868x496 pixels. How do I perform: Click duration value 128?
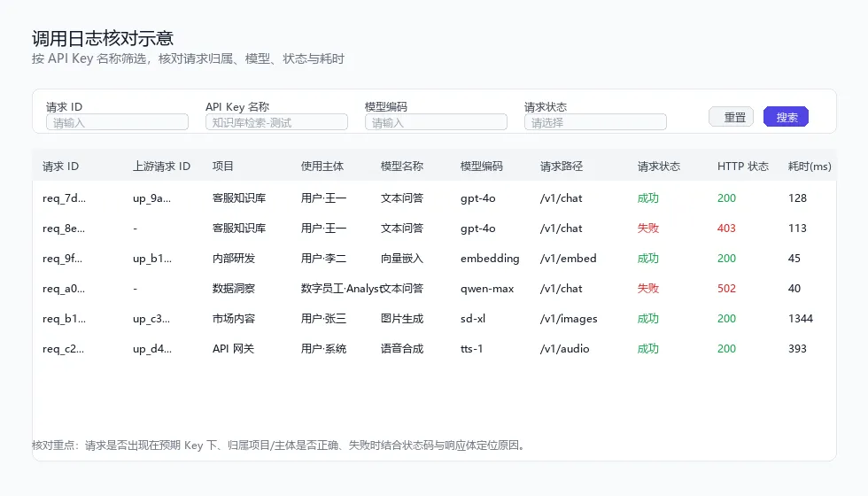[x=797, y=198]
